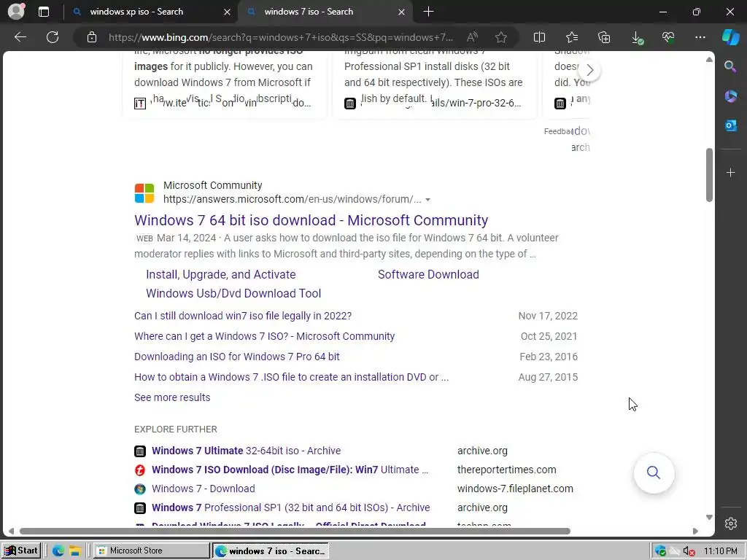
Task: Open Can I still download win7 iso legally link
Action: (243, 316)
